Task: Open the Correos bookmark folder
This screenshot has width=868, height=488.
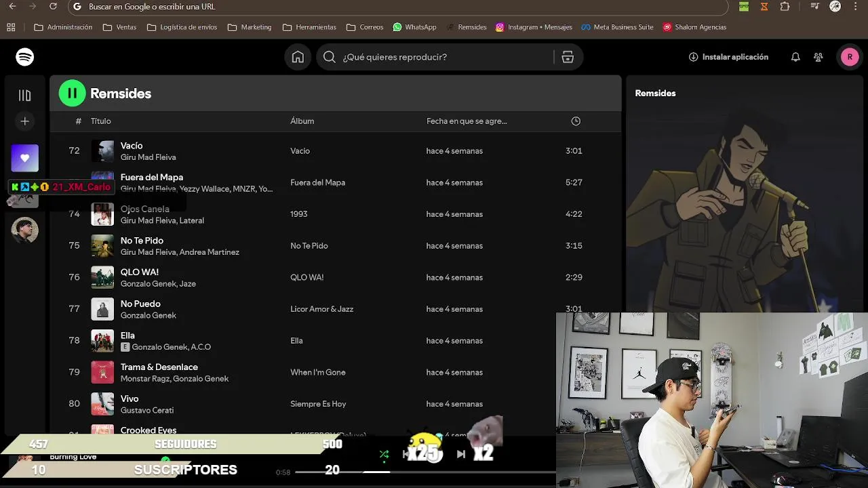Action: [365, 27]
